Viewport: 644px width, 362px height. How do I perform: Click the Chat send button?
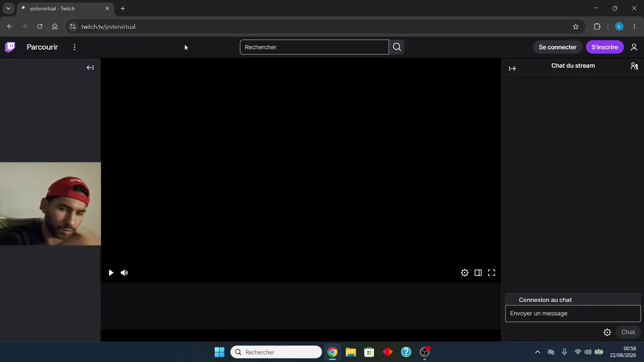628,332
